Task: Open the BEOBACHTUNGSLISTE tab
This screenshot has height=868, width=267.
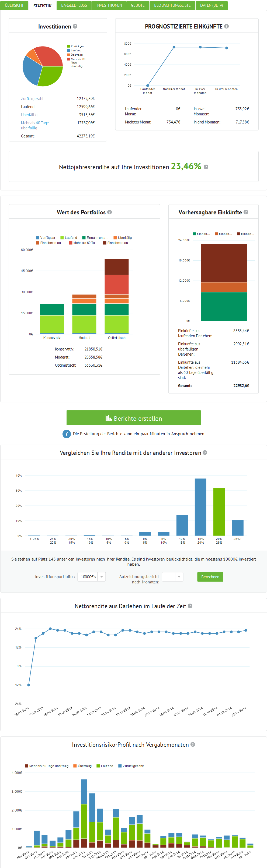Action: pyautogui.click(x=172, y=5)
